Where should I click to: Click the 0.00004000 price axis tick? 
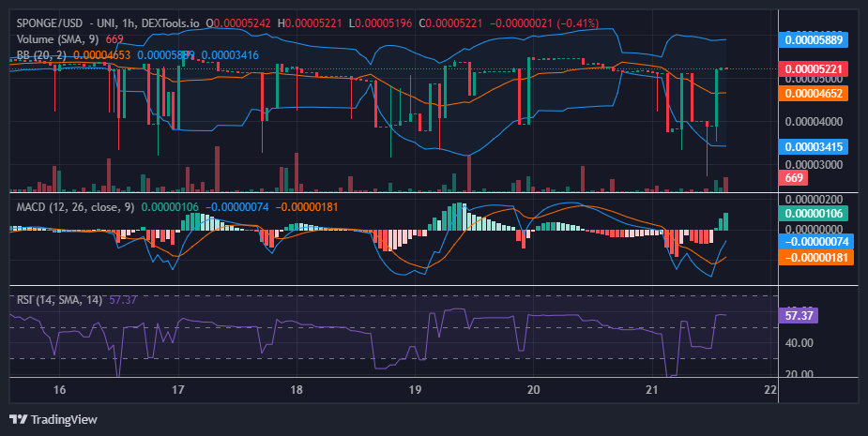814,122
